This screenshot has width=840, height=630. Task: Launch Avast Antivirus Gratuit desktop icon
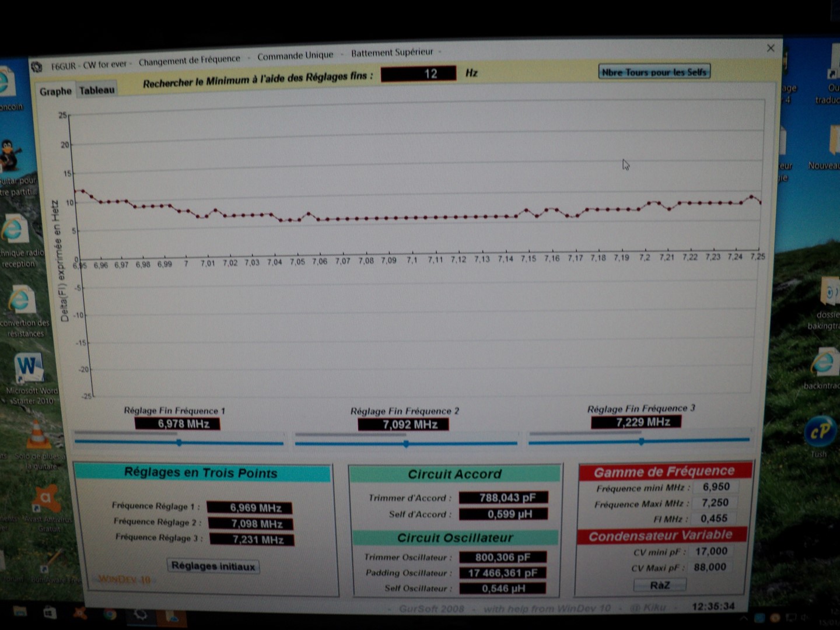point(46,498)
